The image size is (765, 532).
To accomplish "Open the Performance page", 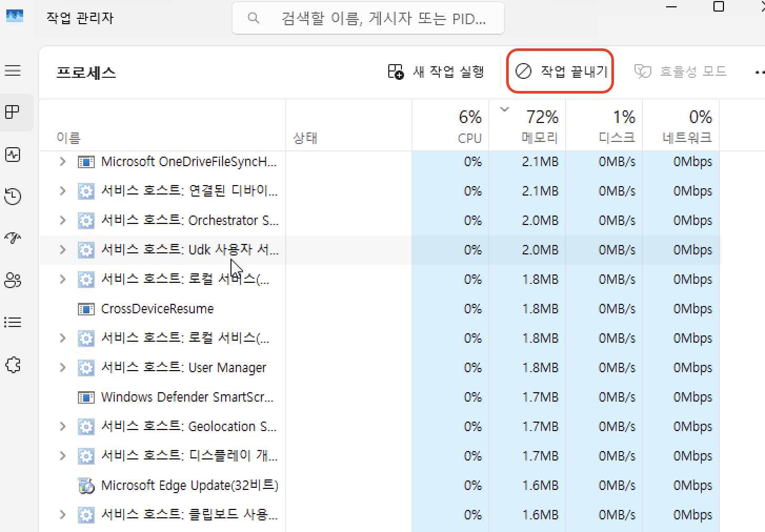I will pyautogui.click(x=13, y=155).
